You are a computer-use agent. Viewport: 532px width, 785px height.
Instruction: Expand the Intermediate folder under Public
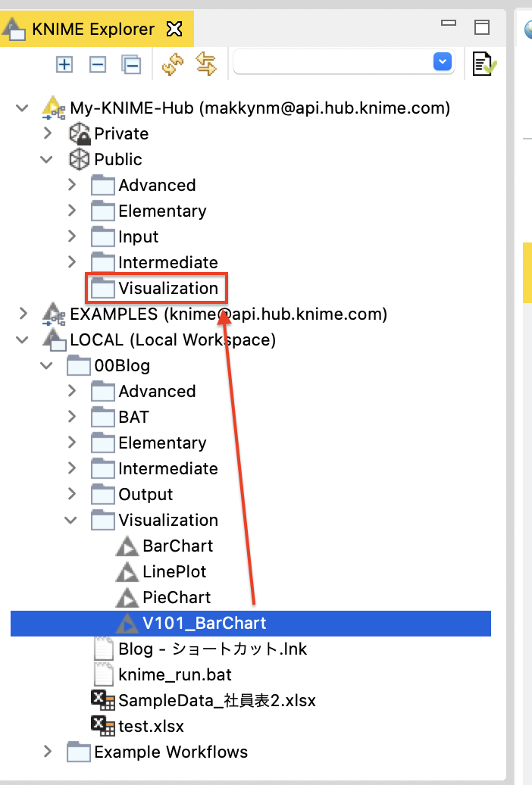point(71,261)
